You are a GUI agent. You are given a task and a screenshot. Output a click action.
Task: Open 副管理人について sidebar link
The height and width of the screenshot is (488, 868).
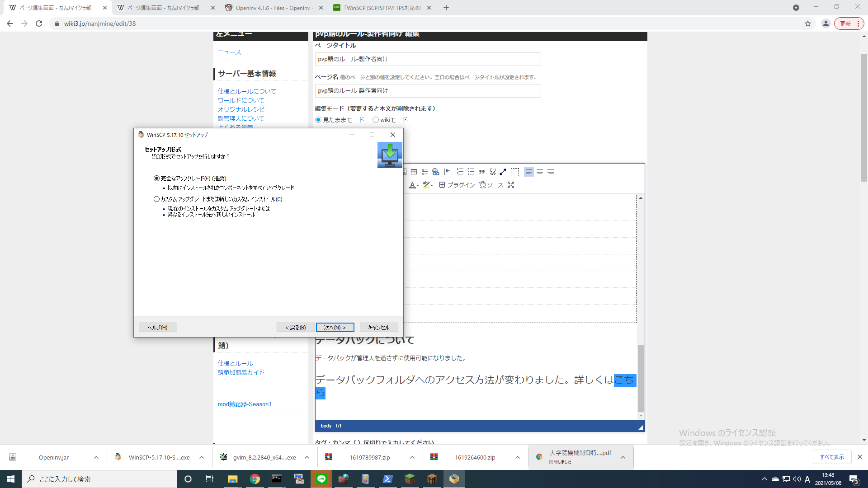(x=241, y=118)
